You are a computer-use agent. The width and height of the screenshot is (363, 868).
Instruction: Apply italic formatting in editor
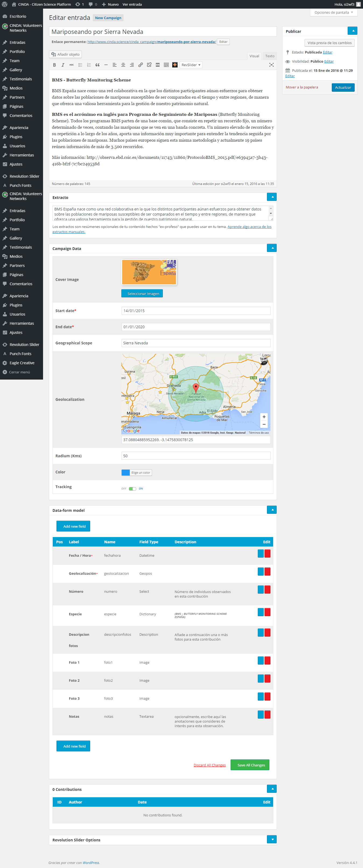click(63, 65)
